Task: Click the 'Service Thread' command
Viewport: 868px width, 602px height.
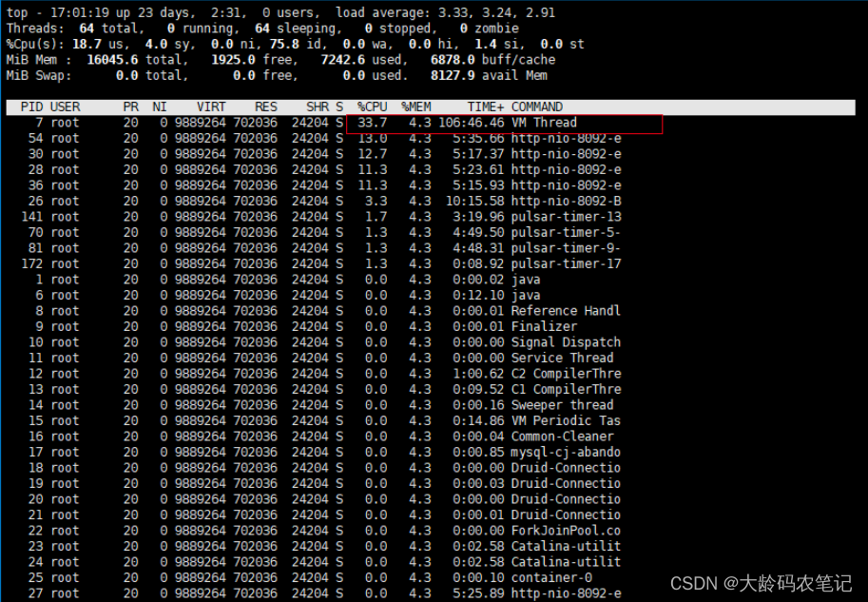Action: click(563, 359)
